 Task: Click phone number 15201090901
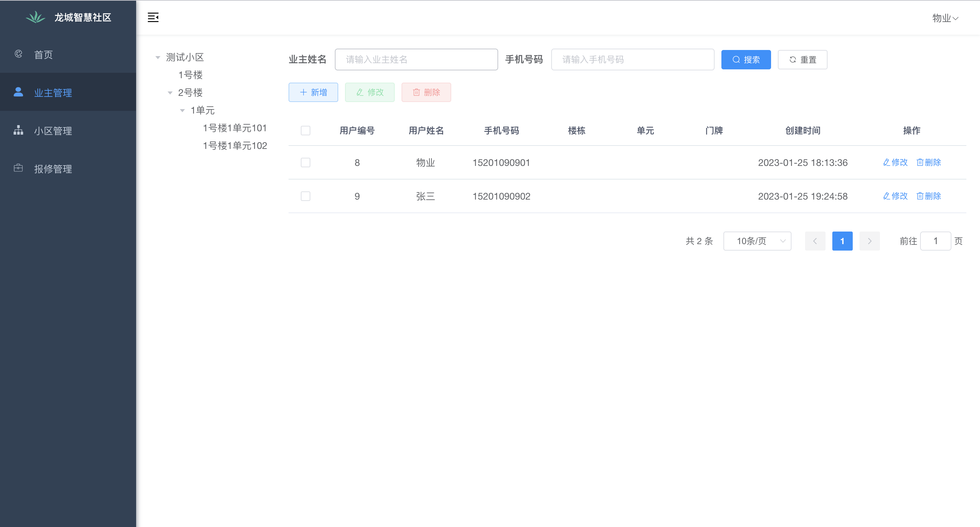[x=501, y=163]
